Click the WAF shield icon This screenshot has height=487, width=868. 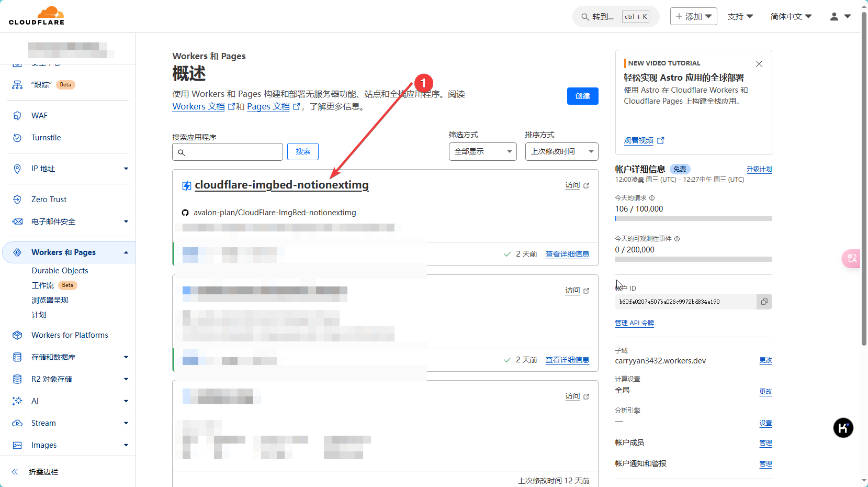pos(17,116)
